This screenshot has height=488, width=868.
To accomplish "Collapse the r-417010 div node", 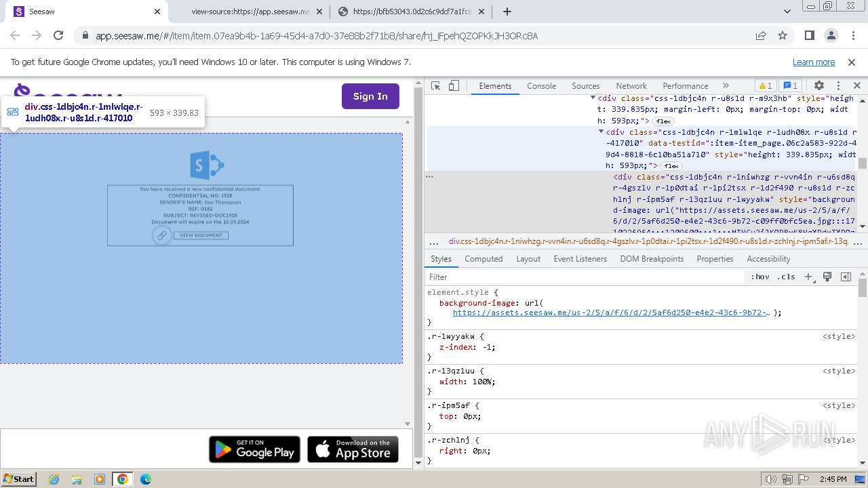I will [x=601, y=132].
